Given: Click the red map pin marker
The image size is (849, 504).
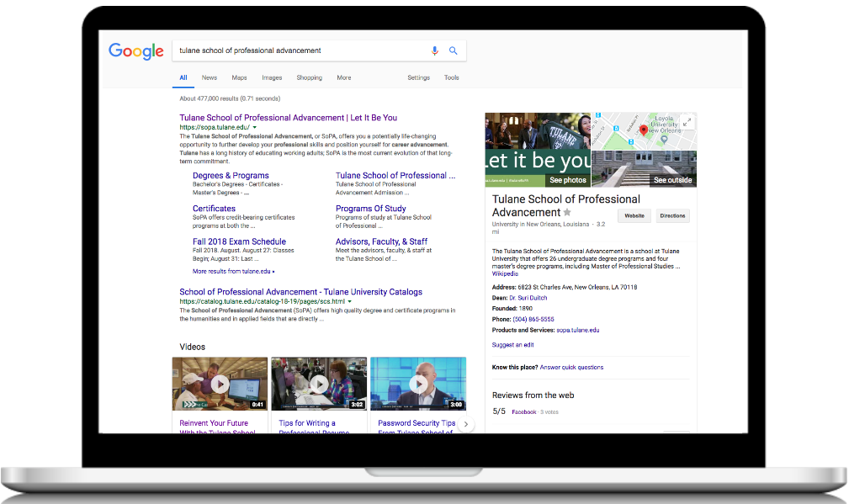Looking at the screenshot, I should click(644, 130).
